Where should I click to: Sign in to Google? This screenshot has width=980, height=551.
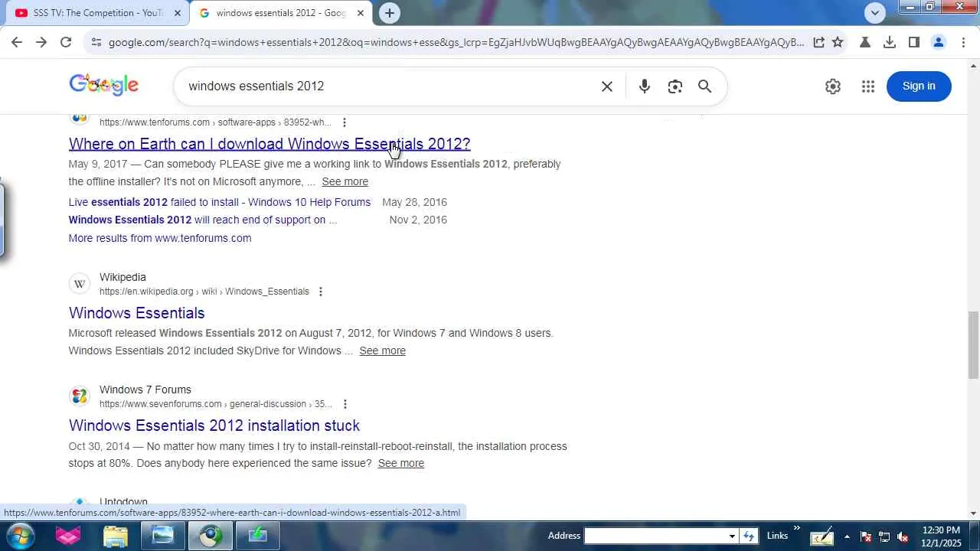[x=919, y=86]
